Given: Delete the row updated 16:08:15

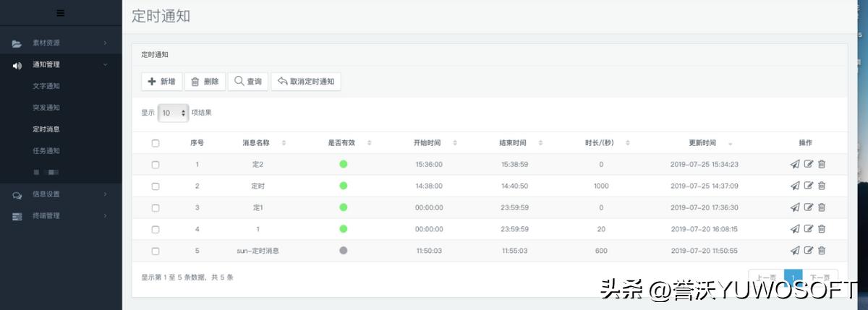Looking at the screenshot, I should (x=822, y=229).
